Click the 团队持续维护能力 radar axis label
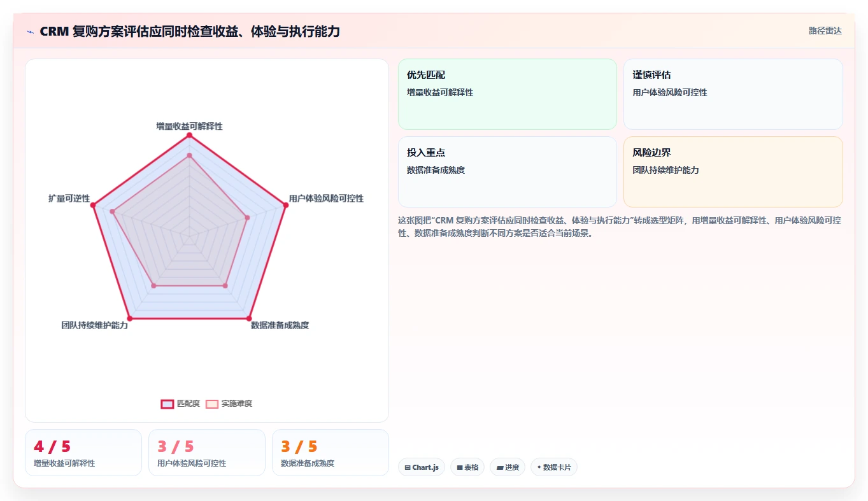The height and width of the screenshot is (501, 868). tap(94, 325)
